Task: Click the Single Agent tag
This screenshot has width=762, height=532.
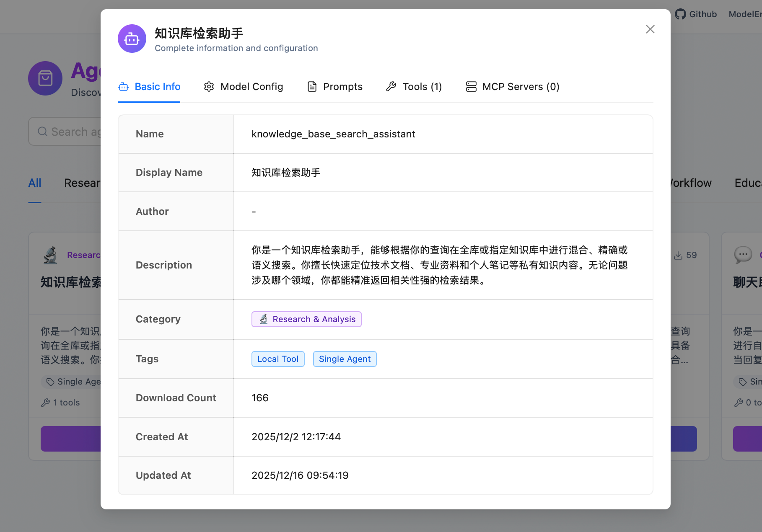Action: point(345,359)
